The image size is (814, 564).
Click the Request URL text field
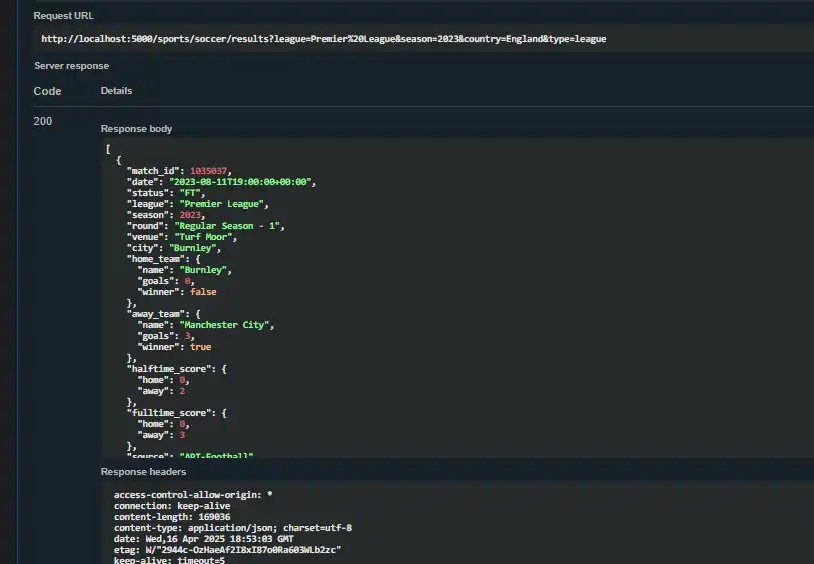click(x=323, y=39)
